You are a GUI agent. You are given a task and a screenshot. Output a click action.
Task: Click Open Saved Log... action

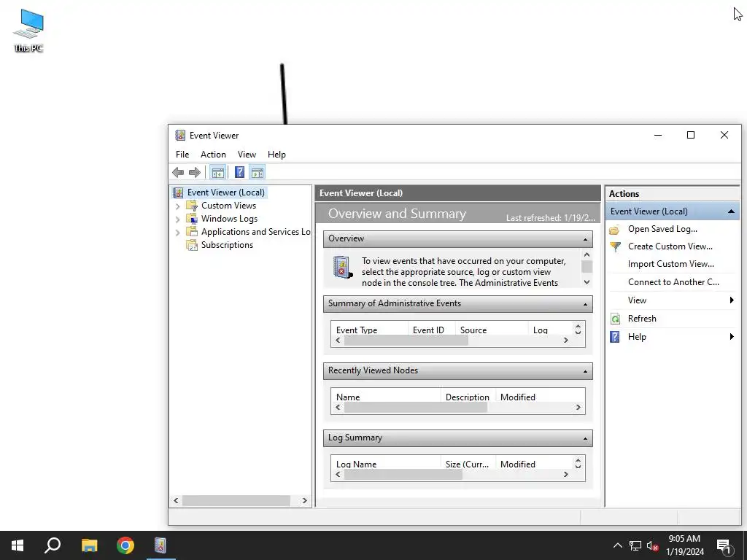click(x=662, y=229)
